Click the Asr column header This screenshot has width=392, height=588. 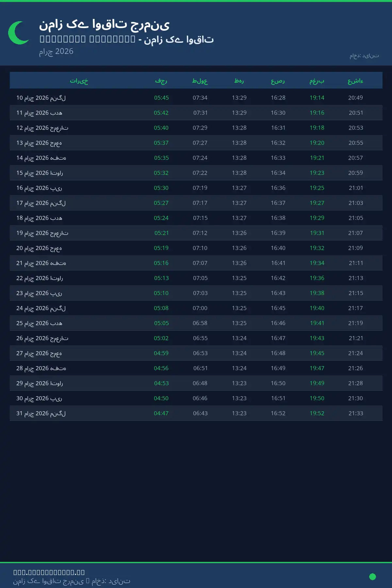pos(278,81)
